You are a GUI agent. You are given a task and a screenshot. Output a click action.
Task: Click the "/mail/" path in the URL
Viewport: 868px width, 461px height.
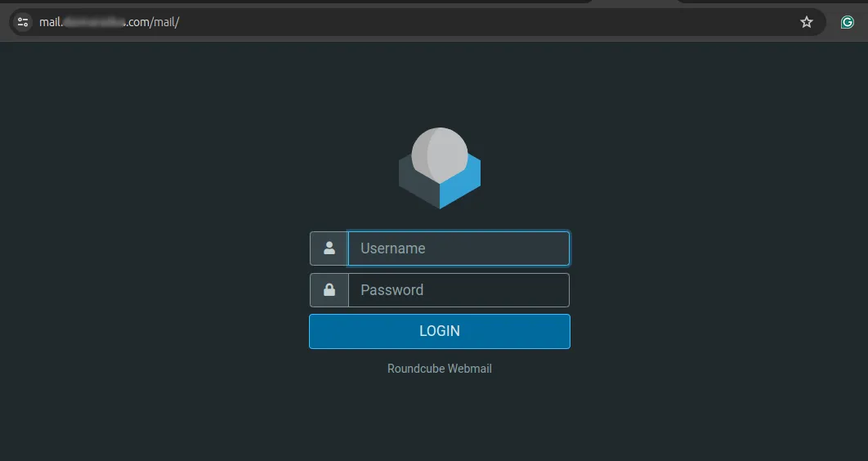(164, 22)
